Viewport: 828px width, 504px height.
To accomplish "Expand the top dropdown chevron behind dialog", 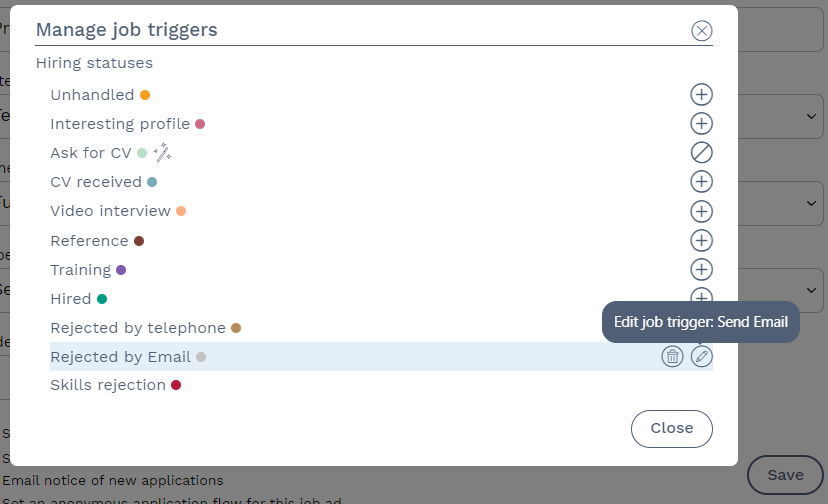I will click(x=811, y=116).
